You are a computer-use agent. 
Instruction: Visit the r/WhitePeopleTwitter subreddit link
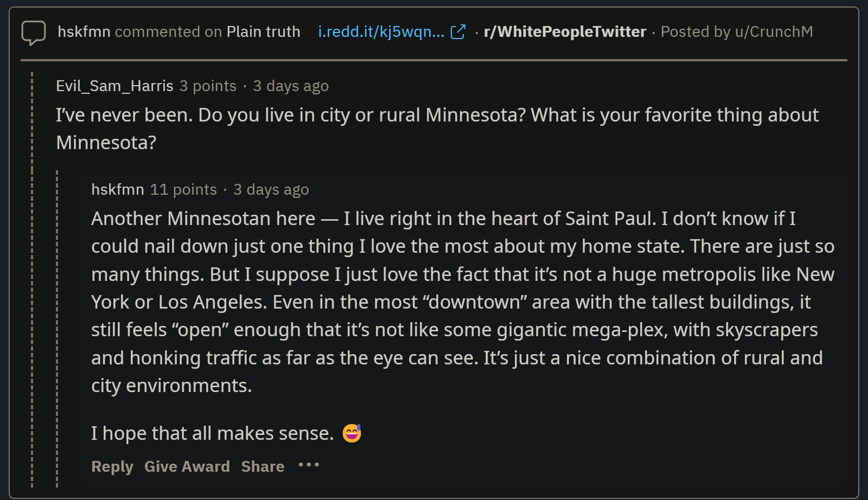tap(565, 32)
